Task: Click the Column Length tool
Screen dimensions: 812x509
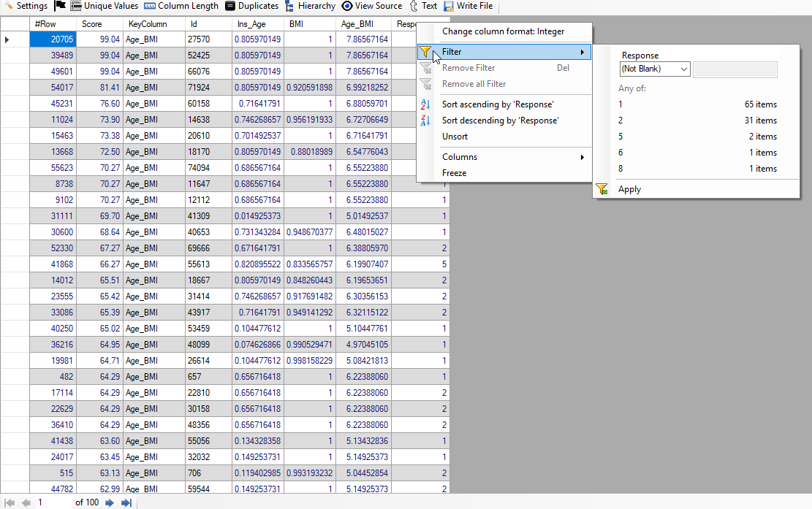Action: [181, 6]
